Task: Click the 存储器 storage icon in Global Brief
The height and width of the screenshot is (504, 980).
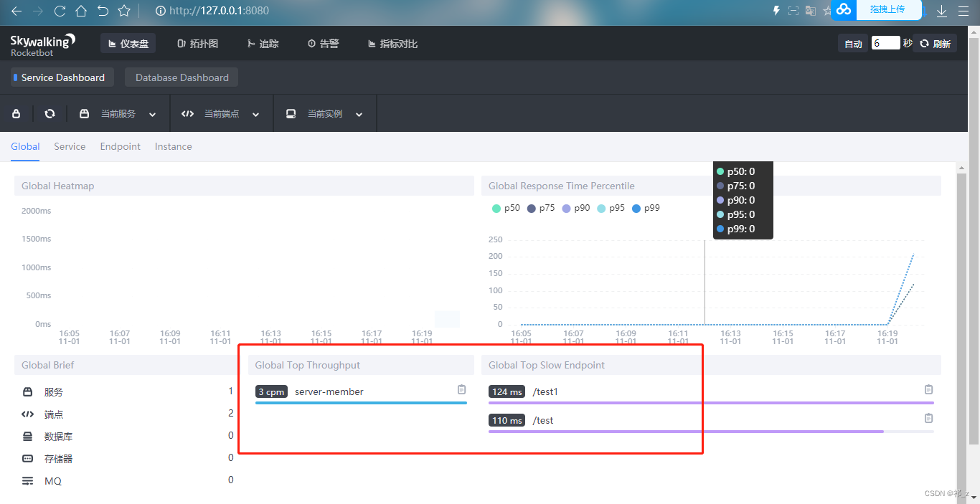Action: 28,458
